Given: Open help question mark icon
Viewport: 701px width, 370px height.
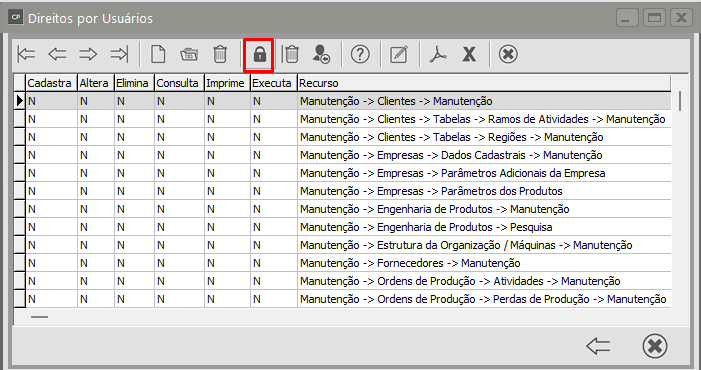Looking at the screenshot, I should (x=360, y=55).
